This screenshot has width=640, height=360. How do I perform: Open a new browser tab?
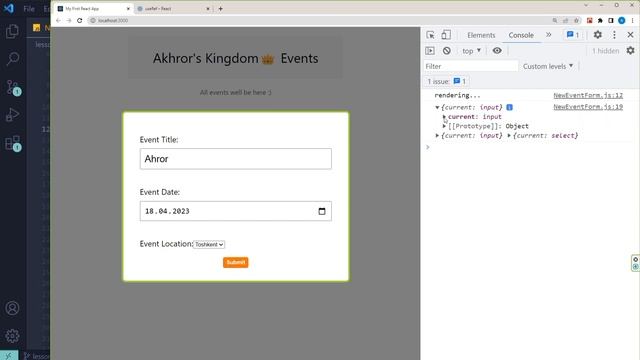click(220, 9)
